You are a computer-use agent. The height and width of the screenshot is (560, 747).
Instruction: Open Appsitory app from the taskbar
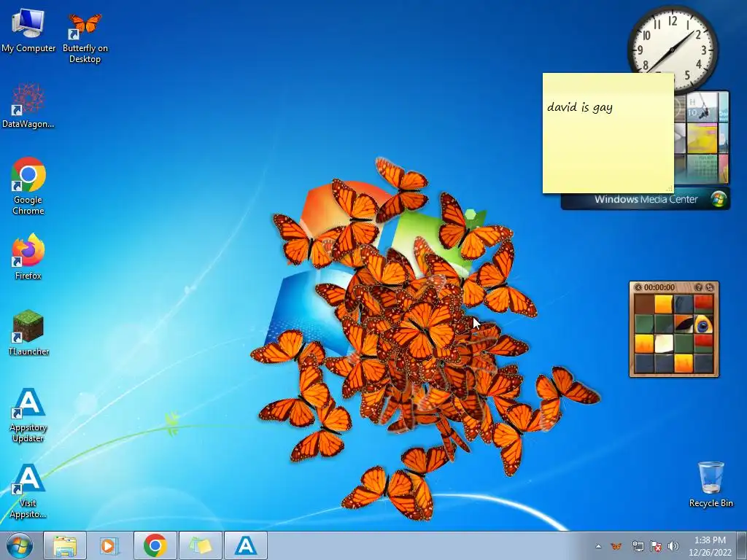pyautogui.click(x=245, y=545)
